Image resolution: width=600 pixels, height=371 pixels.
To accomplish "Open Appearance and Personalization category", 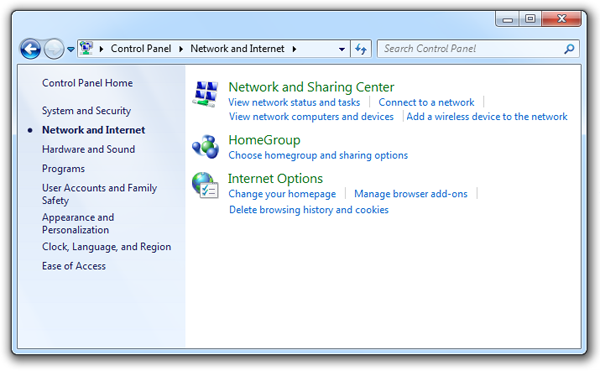I will 78,223.
